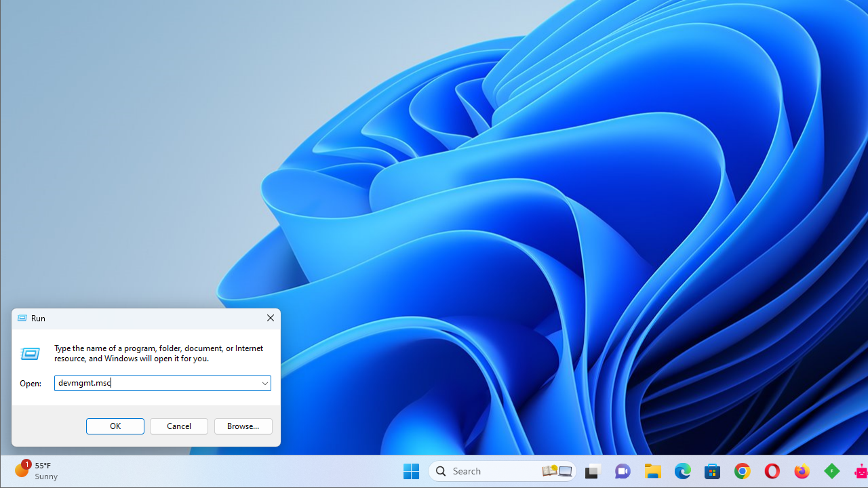Expand the Open command history dropdown arrow
Image resolution: width=868 pixels, height=488 pixels.
click(265, 384)
